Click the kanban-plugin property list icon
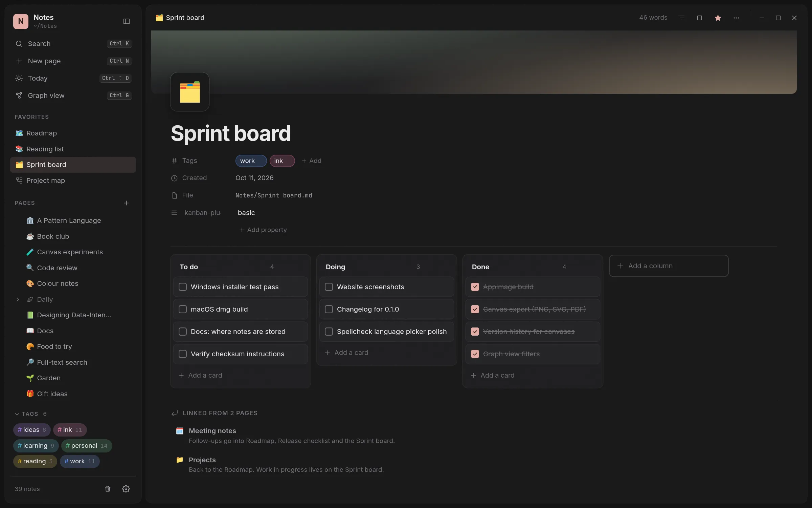812x508 pixels. [174, 213]
